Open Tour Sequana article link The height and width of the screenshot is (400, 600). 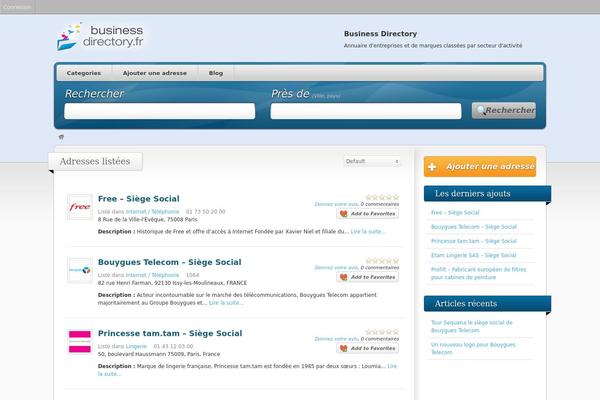(x=471, y=327)
